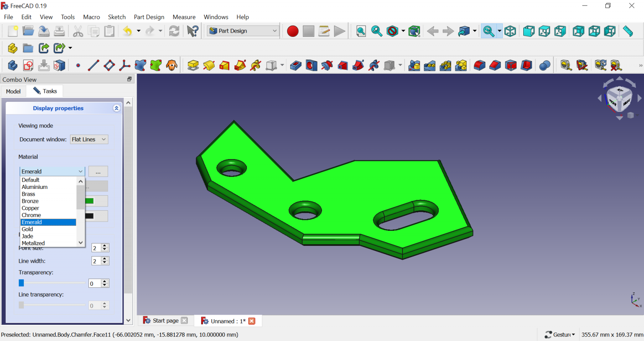This screenshot has height=341, width=644.
Task: Click the Fillet tool icon
Action: [479, 66]
